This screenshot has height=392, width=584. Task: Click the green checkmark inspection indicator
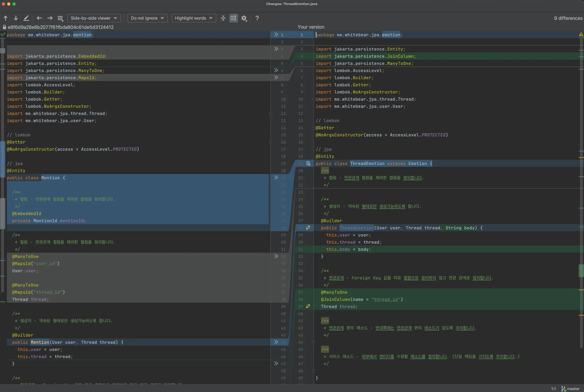point(3,34)
